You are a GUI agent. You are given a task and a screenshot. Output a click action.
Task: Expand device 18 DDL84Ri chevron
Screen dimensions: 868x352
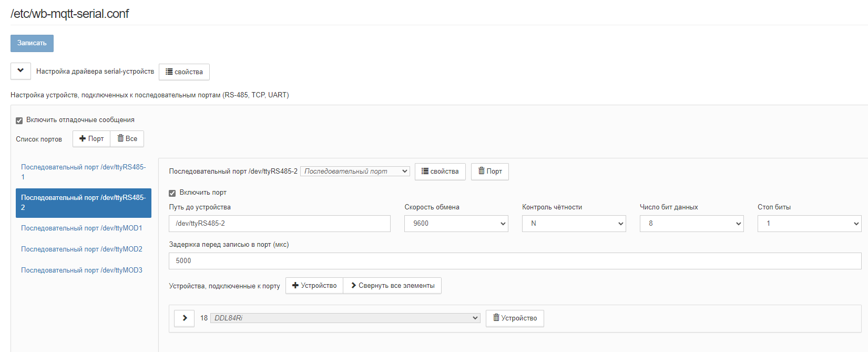tap(185, 318)
